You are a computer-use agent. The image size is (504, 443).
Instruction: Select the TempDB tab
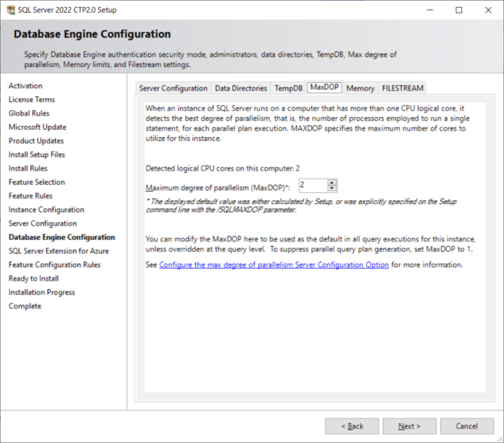[288, 88]
